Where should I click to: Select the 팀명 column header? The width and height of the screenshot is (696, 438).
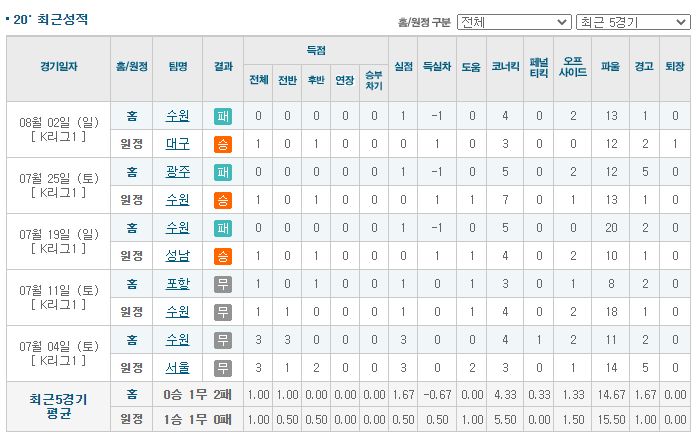(x=178, y=69)
